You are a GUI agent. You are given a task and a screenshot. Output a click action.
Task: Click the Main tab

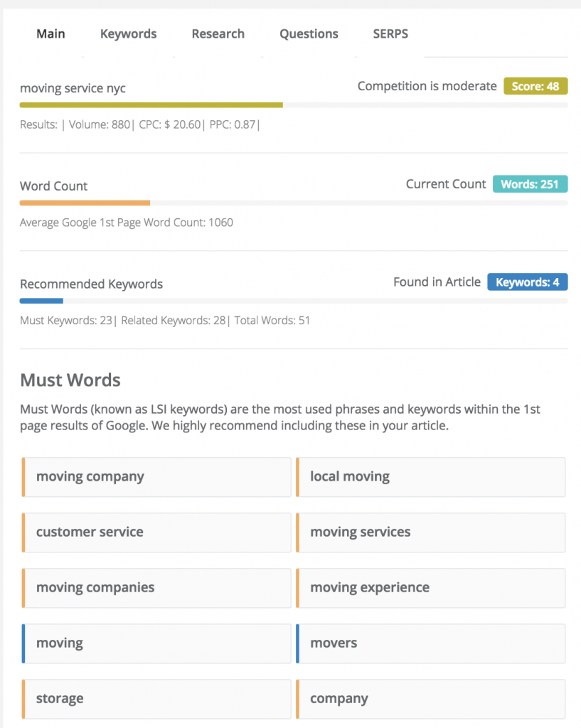50,34
